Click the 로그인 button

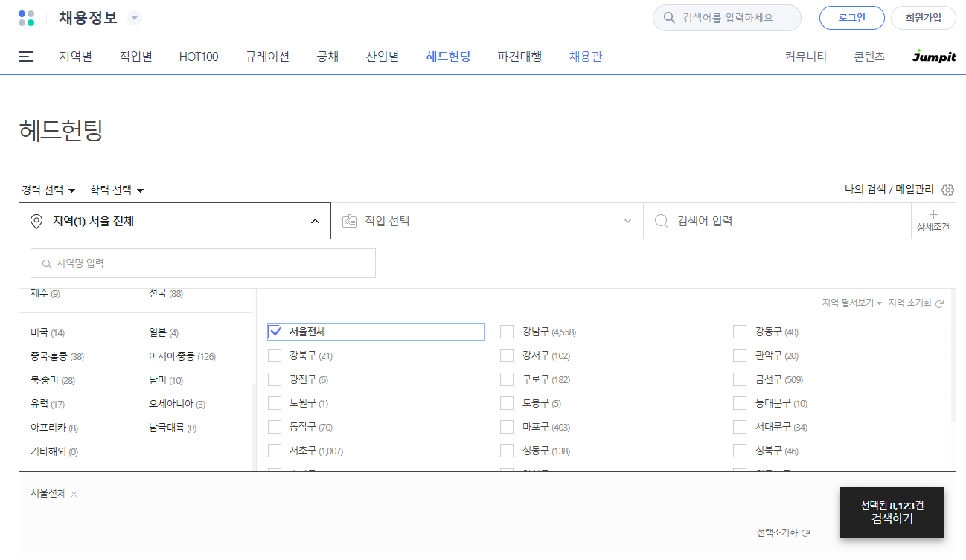click(x=851, y=17)
